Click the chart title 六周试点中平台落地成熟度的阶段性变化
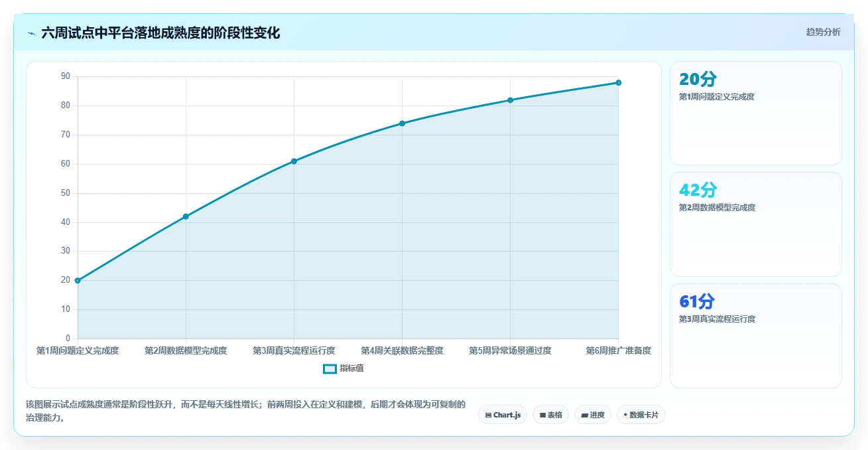 [160, 33]
